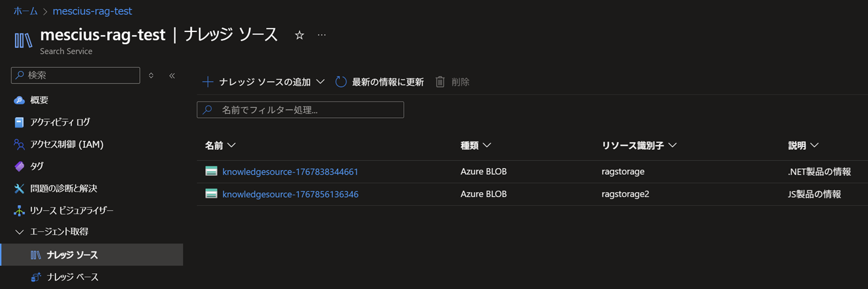
Task: Click the up/down sort arrows near search
Action: [x=151, y=76]
